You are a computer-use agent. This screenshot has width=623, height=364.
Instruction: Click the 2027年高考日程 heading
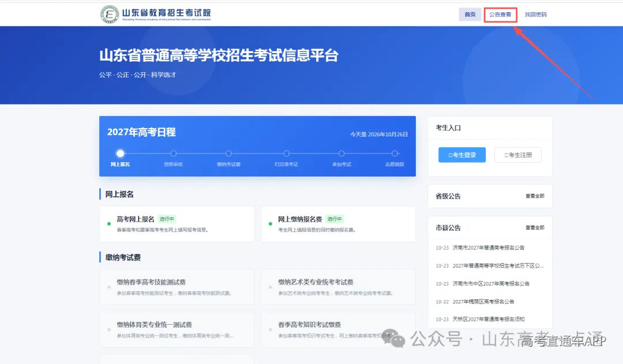point(141,132)
